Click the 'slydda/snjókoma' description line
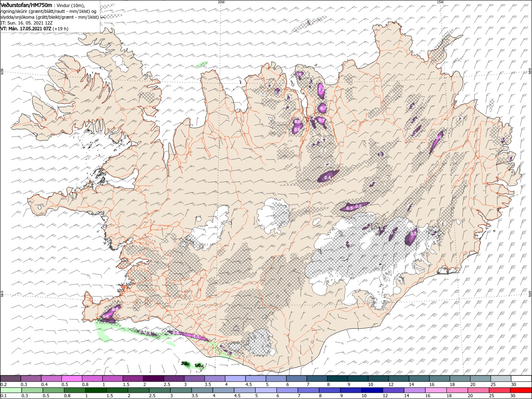 click(49, 17)
